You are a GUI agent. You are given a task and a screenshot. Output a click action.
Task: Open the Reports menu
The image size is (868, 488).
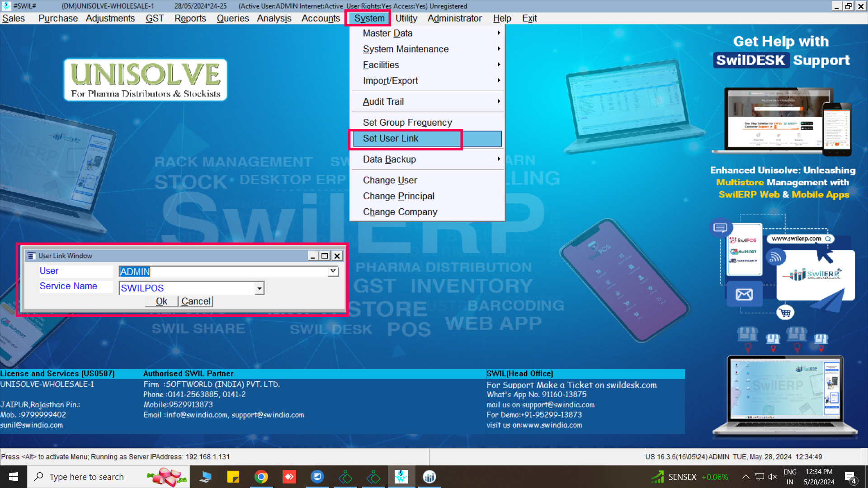coord(190,18)
